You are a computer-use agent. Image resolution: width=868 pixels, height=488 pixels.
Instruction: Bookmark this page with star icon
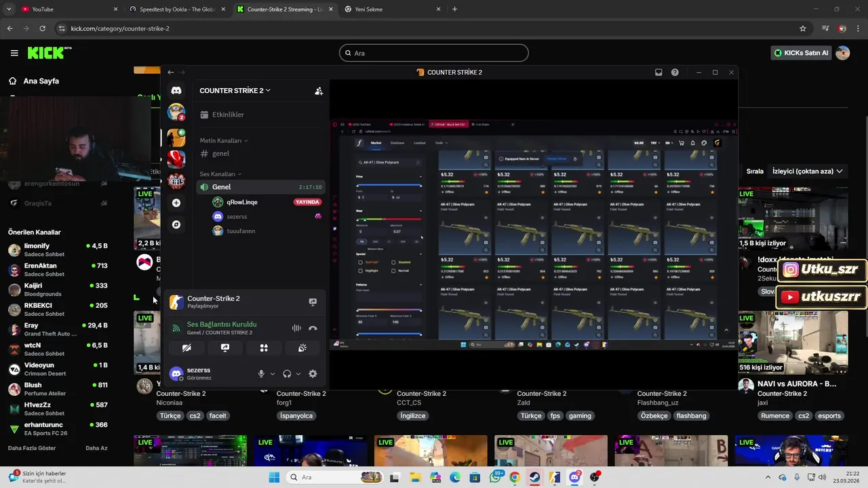tap(803, 28)
